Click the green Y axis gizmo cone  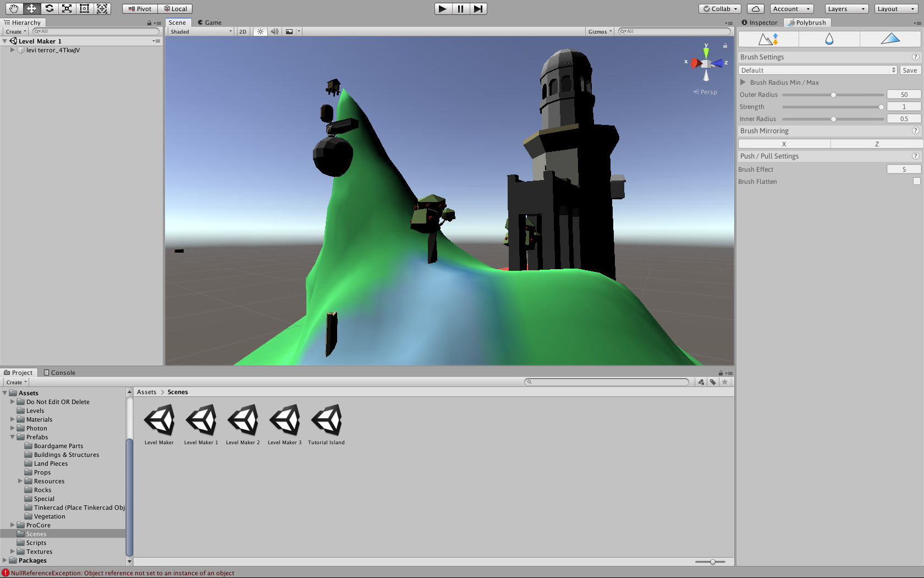coord(706,52)
